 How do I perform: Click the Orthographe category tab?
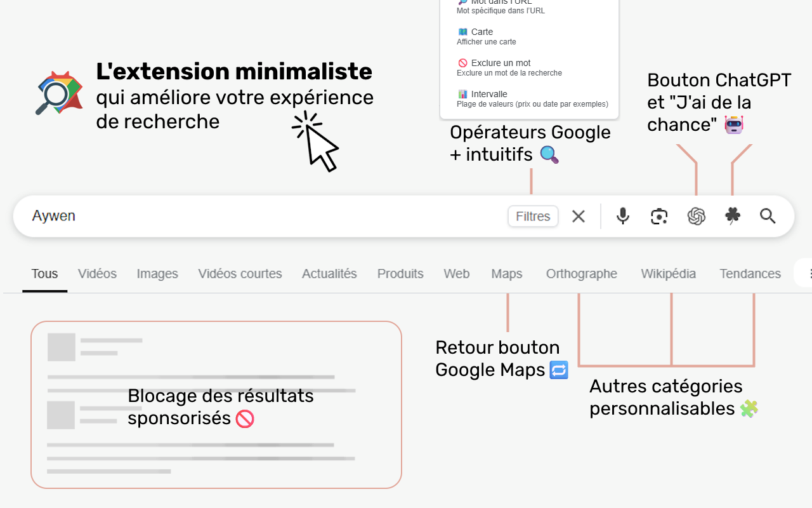point(581,274)
